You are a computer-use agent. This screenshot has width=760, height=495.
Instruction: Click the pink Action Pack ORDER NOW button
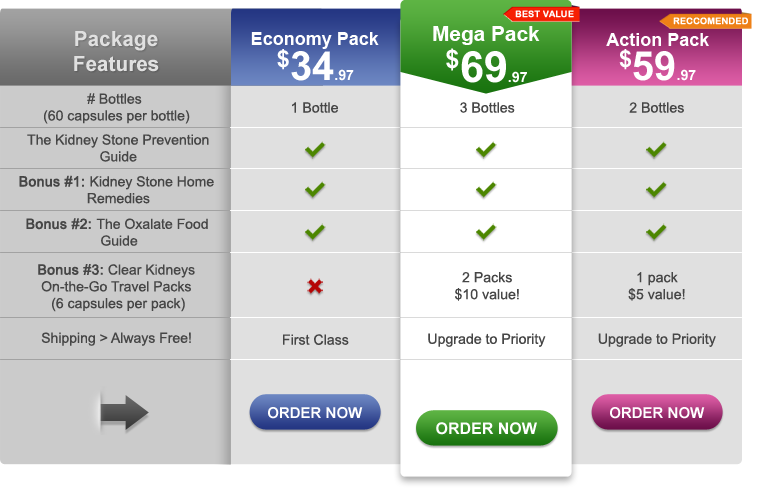click(x=657, y=412)
